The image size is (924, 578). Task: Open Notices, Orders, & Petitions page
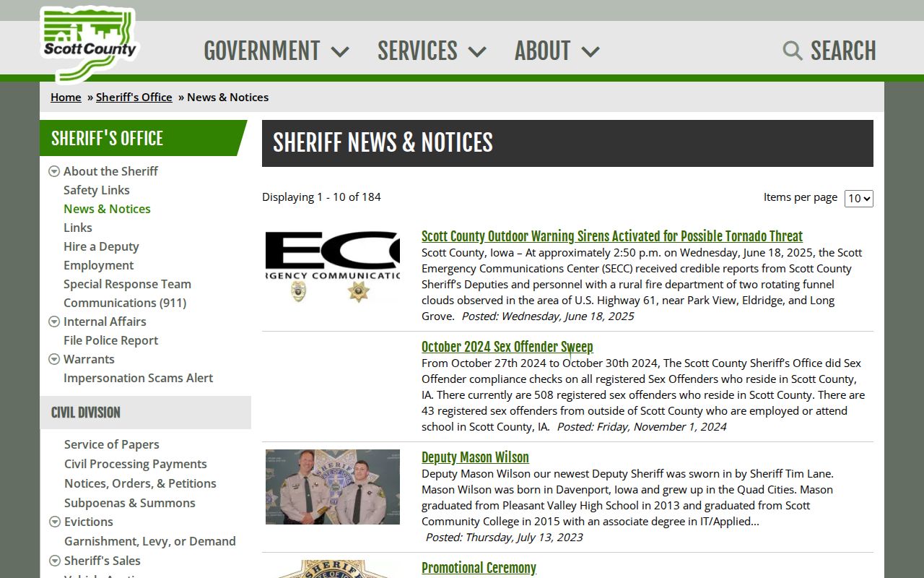(140, 483)
